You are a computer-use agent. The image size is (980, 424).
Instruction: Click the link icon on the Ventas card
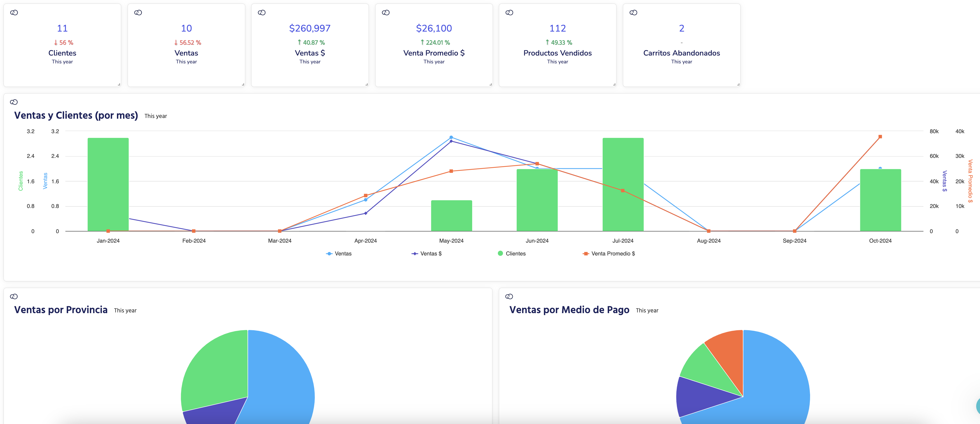point(138,13)
